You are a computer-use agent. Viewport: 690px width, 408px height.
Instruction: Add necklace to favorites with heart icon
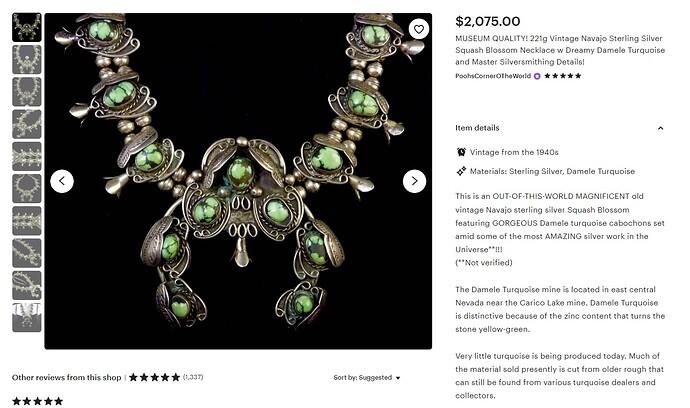418,29
